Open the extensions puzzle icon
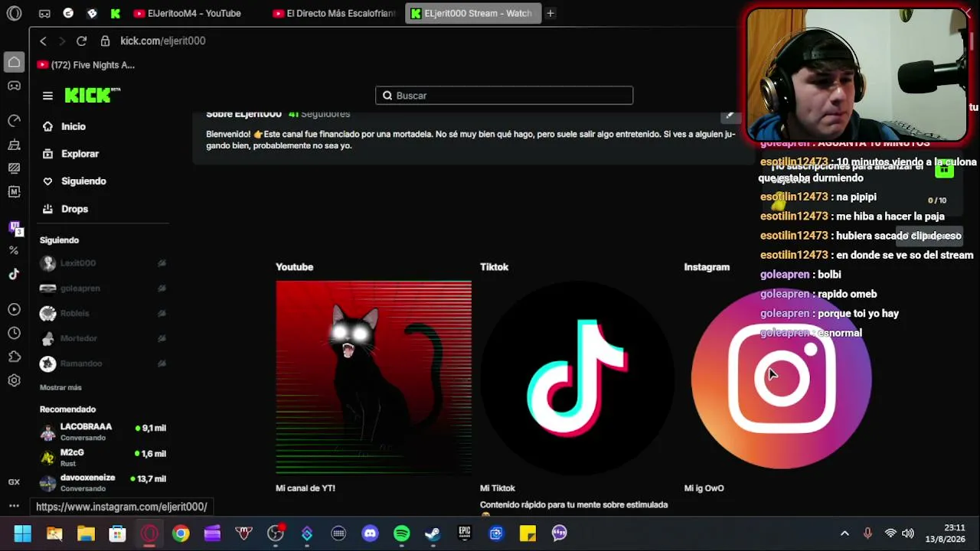Viewport: 980px width, 551px height. tap(14, 357)
